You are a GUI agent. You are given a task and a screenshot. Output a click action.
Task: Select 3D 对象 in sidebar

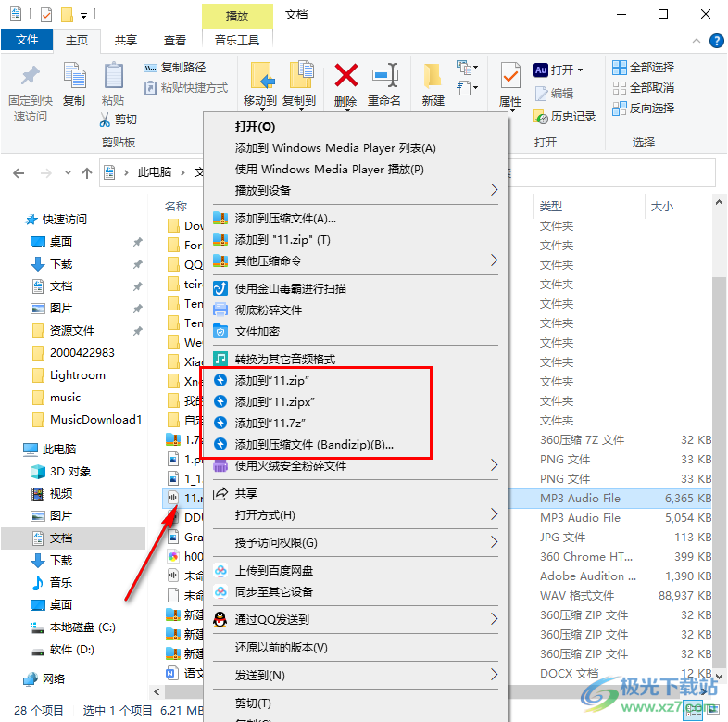(70, 472)
